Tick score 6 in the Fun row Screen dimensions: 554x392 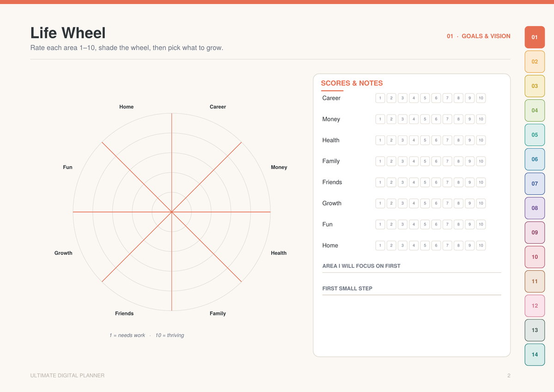(x=436, y=224)
